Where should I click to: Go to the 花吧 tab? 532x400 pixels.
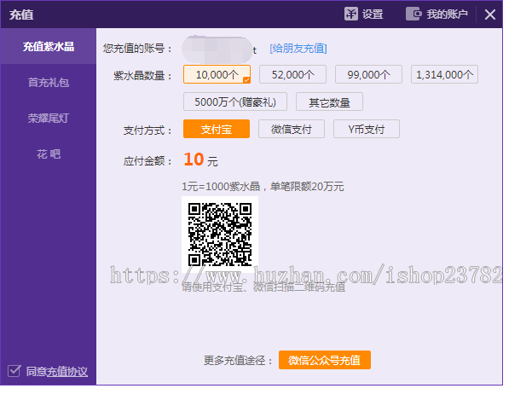(x=49, y=154)
